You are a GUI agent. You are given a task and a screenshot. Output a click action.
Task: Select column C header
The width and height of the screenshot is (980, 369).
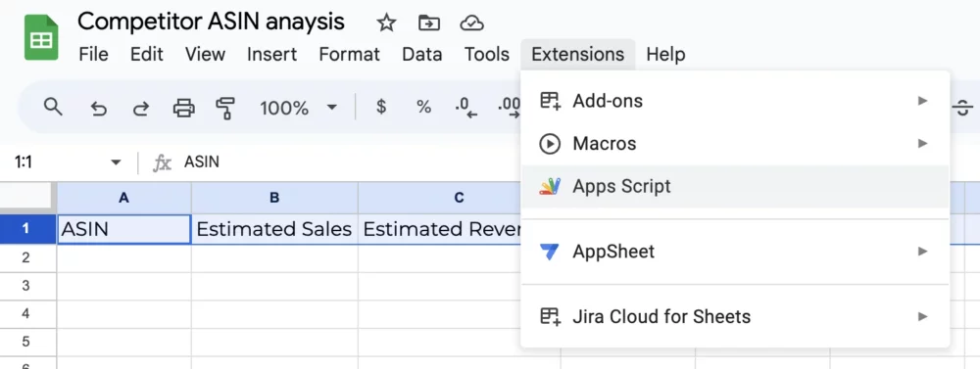(x=460, y=198)
